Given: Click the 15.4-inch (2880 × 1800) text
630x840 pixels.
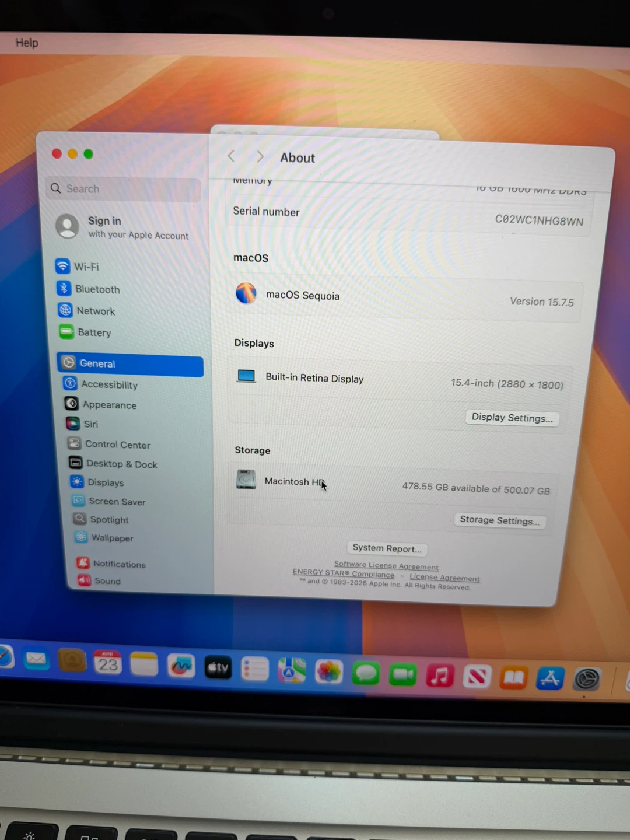Looking at the screenshot, I should [507, 384].
